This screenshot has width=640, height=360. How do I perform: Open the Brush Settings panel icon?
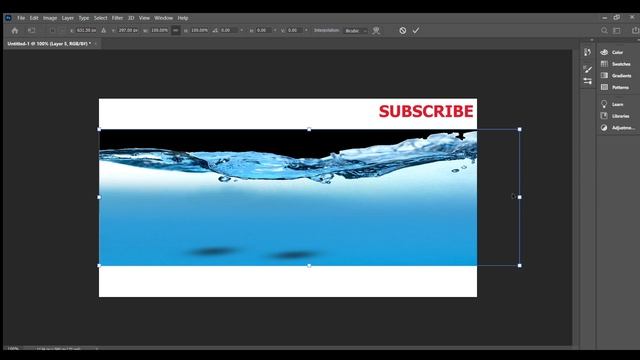tap(587, 81)
